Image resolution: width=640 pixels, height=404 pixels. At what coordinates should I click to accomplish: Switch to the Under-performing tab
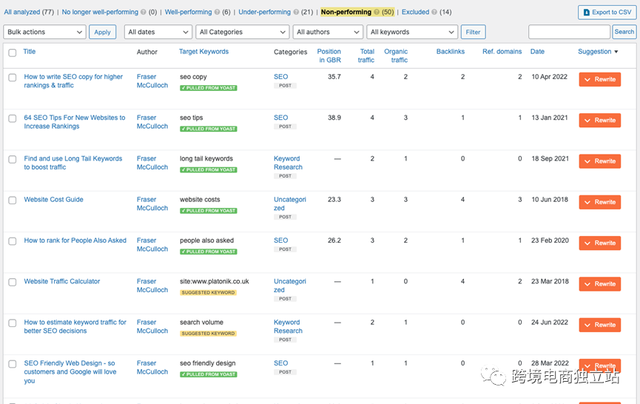click(257, 12)
